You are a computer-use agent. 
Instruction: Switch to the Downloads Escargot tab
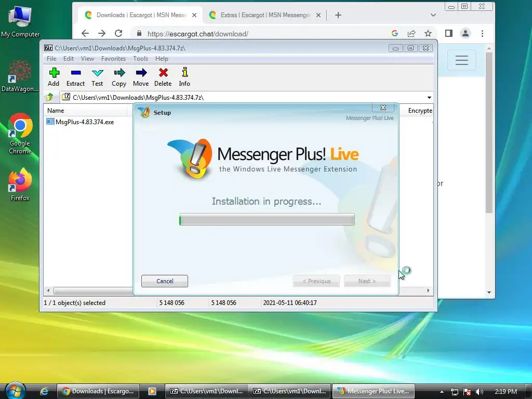point(140,15)
